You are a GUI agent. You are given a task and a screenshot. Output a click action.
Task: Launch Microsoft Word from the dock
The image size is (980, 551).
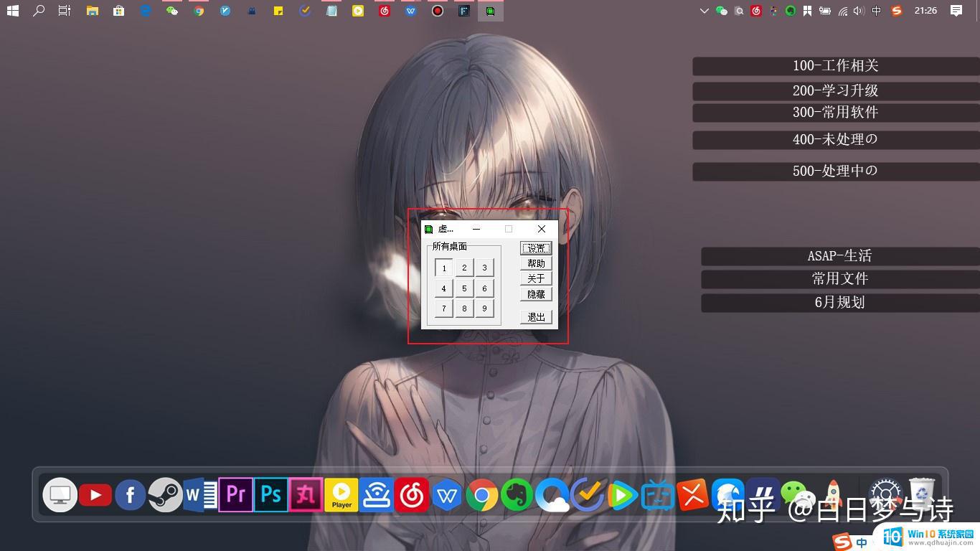point(200,495)
